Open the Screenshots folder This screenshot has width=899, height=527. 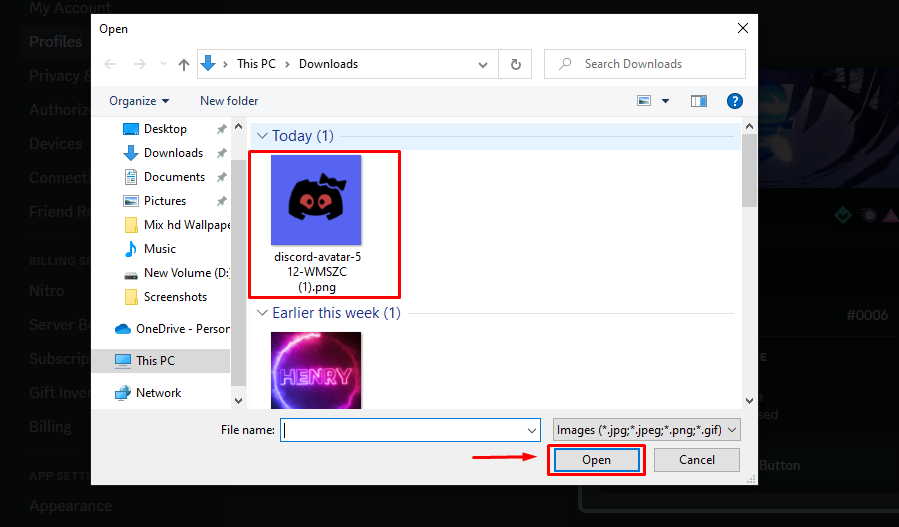(x=175, y=297)
